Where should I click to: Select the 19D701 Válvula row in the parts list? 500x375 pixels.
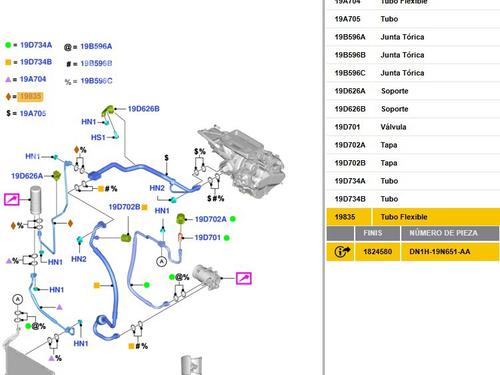[413, 127]
